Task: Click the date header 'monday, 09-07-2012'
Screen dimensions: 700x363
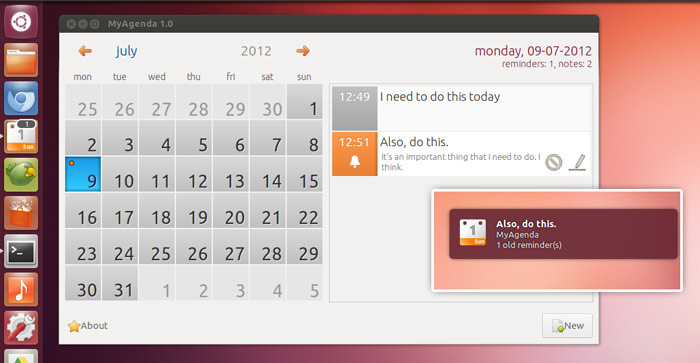Action: [533, 51]
